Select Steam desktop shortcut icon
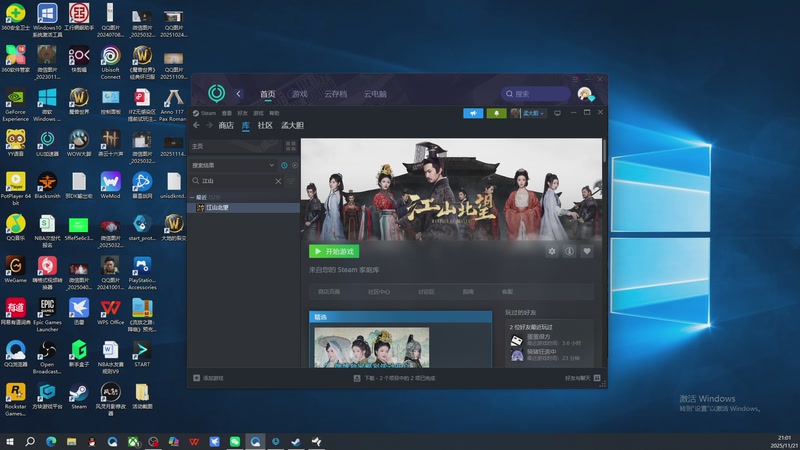The image size is (800, 450). (x=79, y=396)
